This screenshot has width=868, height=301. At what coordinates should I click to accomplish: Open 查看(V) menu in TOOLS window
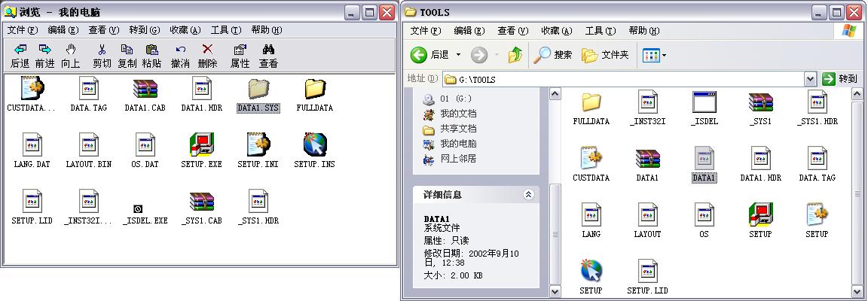[513, 30]
